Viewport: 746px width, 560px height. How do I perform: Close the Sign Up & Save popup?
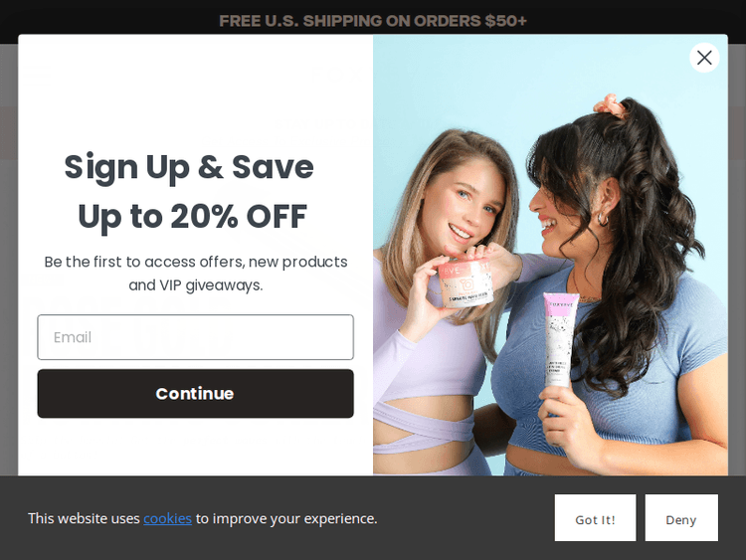coord(704,58)
